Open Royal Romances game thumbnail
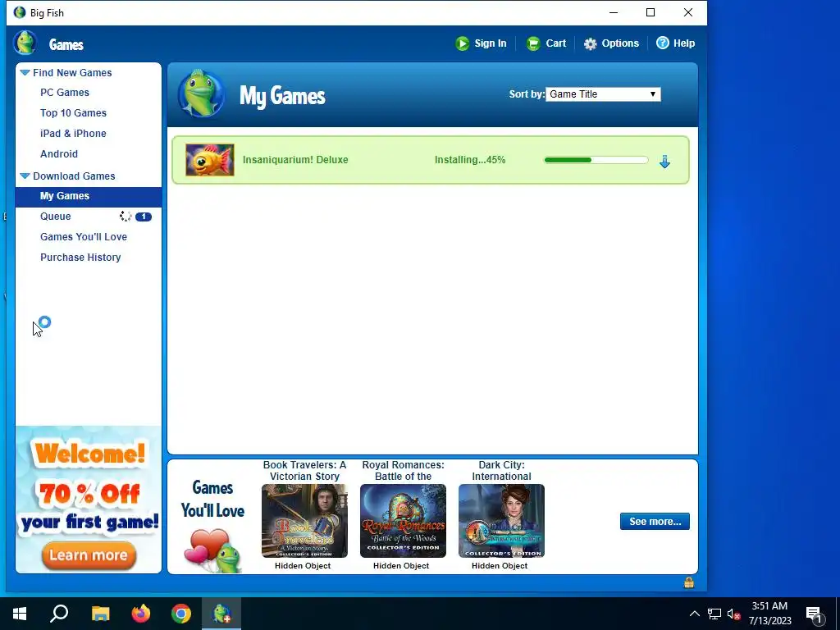The image size is (840, 630). [403, 521]
